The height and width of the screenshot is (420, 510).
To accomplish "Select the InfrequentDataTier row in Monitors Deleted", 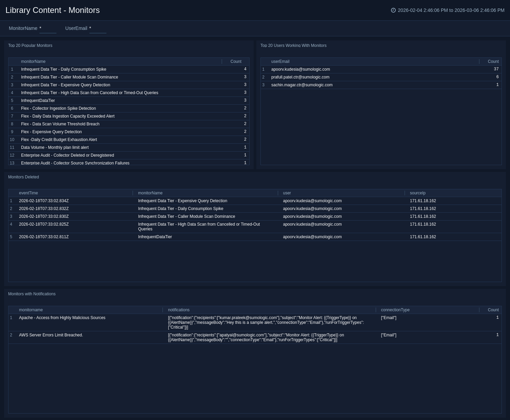I will (x=155, y=237).
